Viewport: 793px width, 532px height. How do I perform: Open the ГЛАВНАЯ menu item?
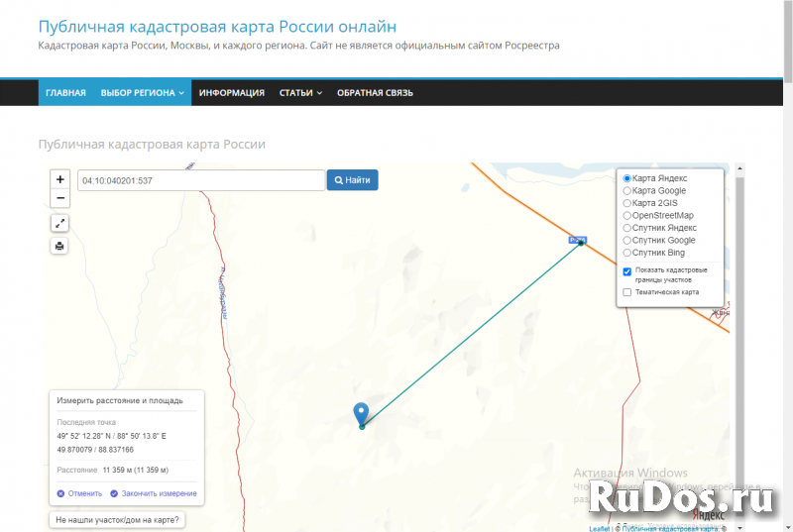tap(65, 93)
